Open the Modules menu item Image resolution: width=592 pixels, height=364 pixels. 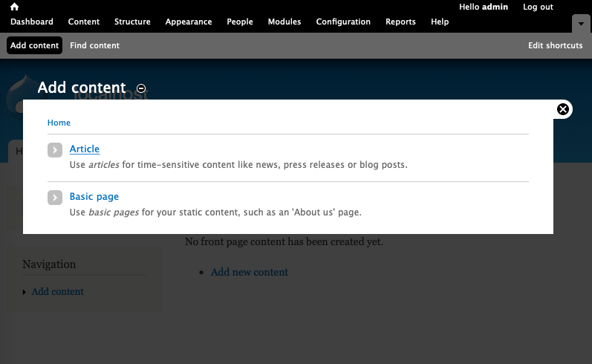pos(284,22)
